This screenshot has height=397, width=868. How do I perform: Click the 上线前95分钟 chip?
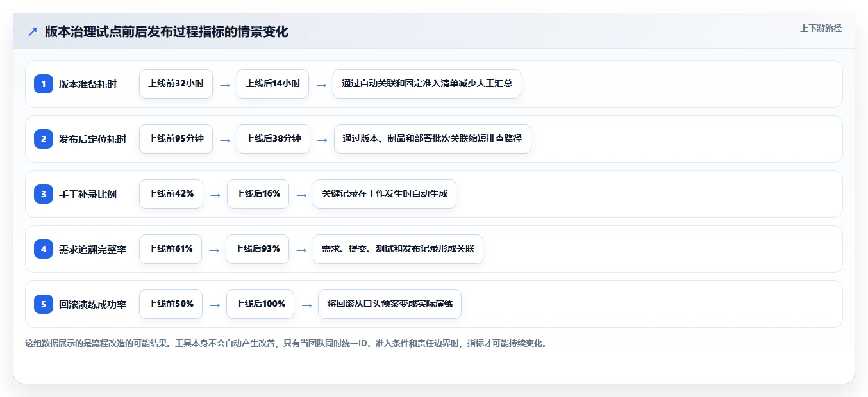point(176,139)
